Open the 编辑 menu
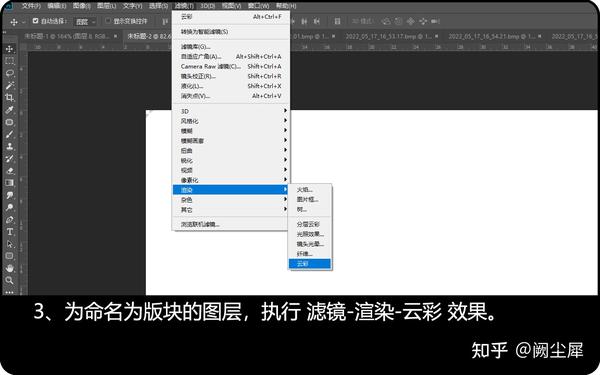This screenshot has height=375, width=600. click(57, 6)
